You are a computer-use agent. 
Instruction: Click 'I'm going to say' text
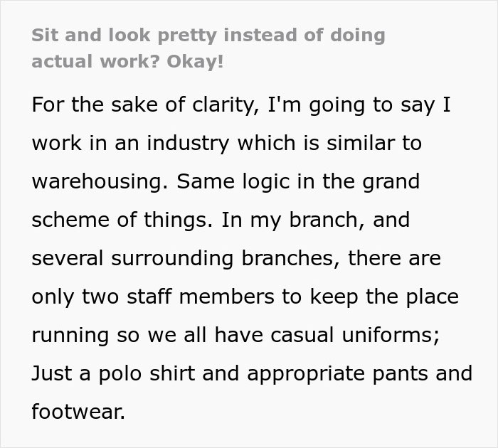[x=351, y=105]
